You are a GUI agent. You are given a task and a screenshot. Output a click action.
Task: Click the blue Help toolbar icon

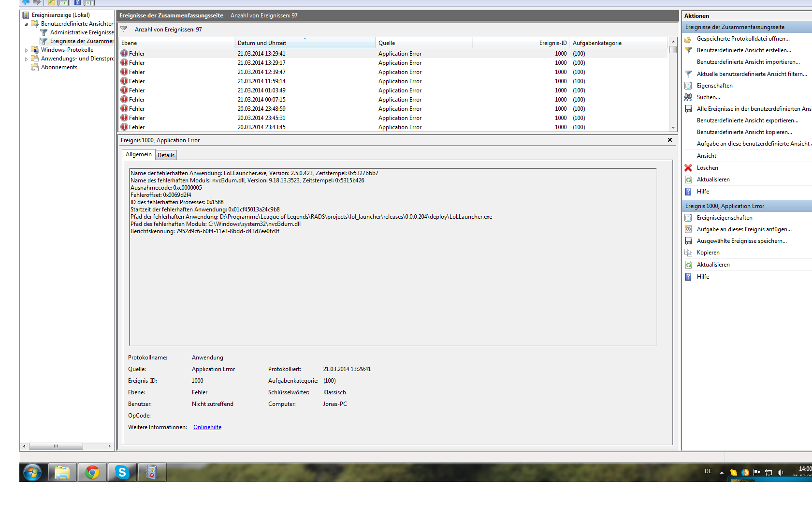(x=77, y=2)
